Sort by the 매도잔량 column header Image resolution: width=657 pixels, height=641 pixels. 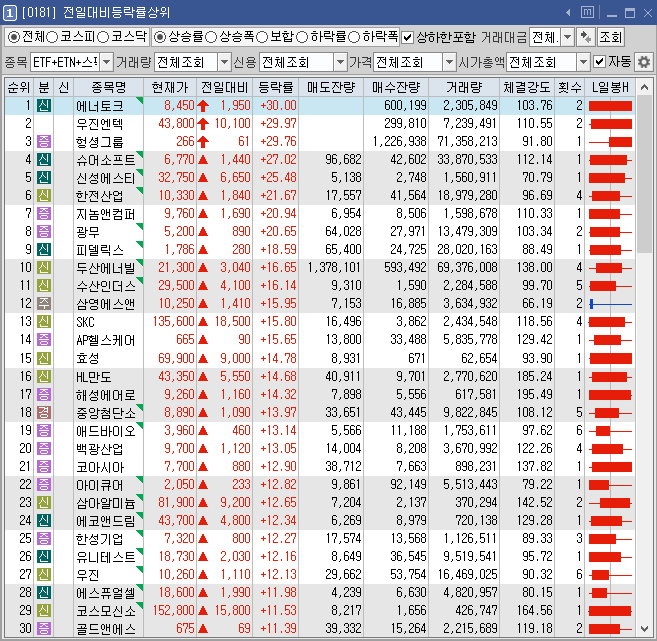pos(331,87)
